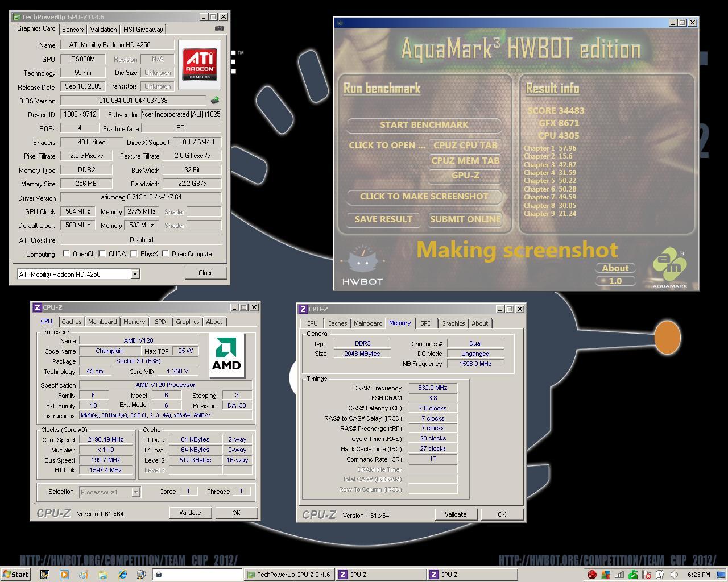
Task: Click the BIOS save chip icon in GPU-Z
Action: [215, 101]
